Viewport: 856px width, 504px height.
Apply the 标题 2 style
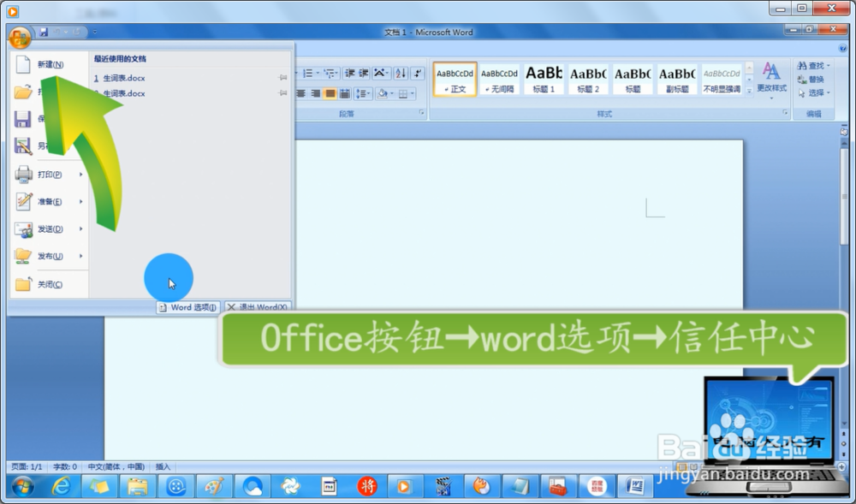tap(588, 79)
